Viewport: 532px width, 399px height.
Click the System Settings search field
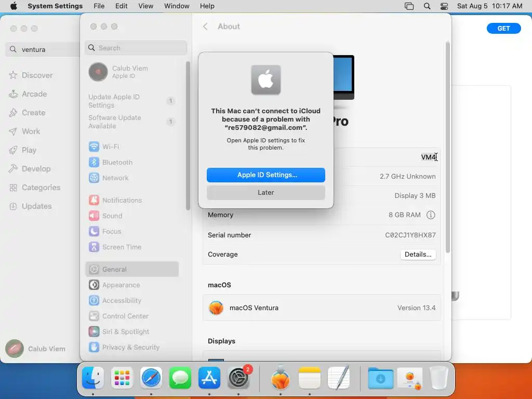[136, 48]
